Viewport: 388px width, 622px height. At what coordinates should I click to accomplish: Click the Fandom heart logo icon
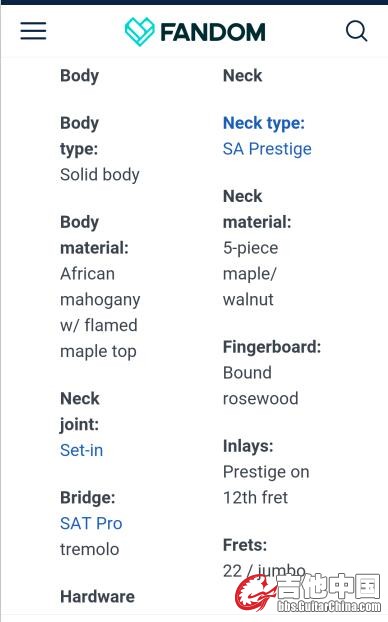(139, 32)
